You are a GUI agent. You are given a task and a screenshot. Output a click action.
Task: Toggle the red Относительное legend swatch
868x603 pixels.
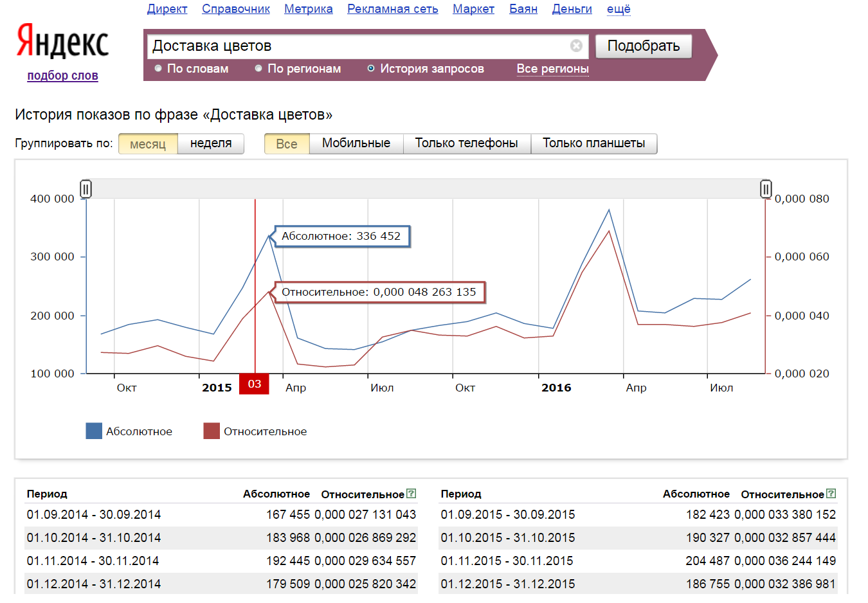[212, 431]
